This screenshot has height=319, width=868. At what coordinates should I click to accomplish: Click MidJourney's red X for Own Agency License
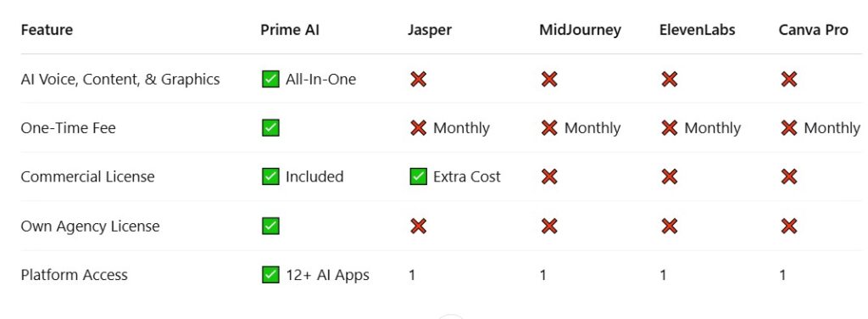coord(549,226)
